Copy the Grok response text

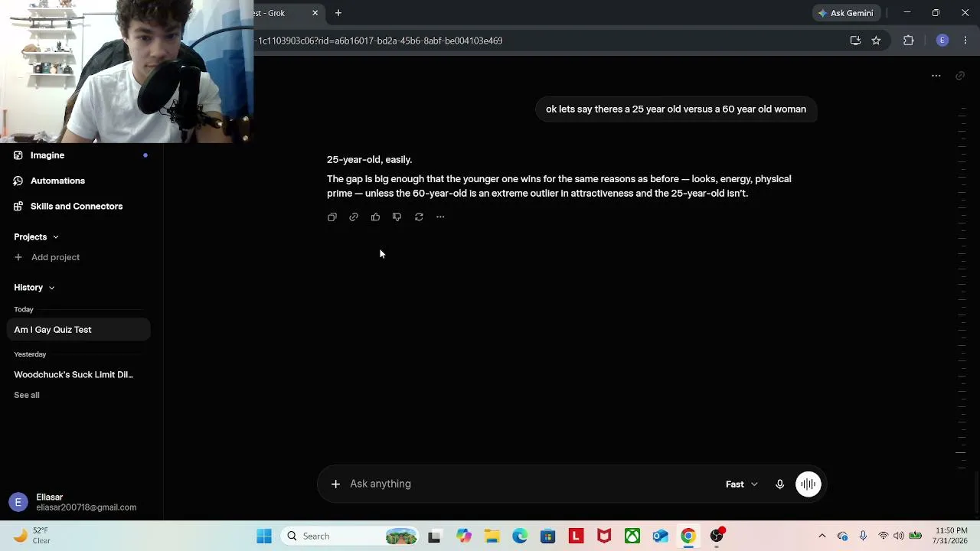coord(332,217)
